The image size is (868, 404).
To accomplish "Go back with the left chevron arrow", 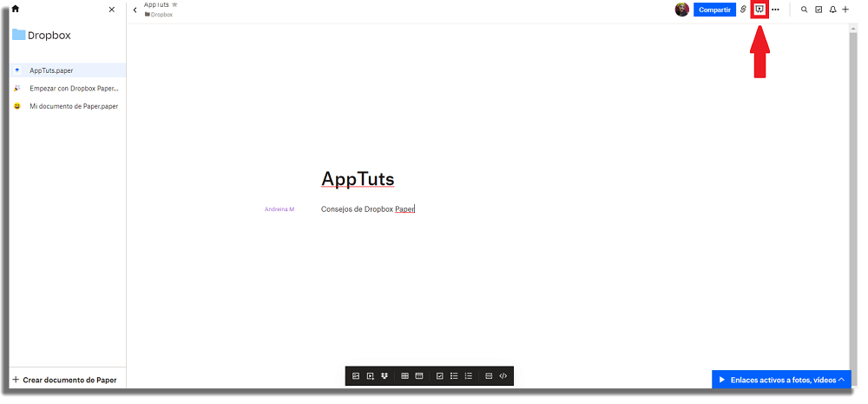I will [x=135, y=10].
